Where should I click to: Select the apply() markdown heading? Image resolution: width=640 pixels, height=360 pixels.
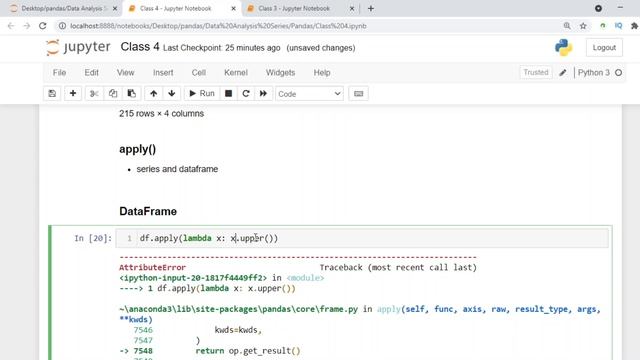[x=138, y=149]
